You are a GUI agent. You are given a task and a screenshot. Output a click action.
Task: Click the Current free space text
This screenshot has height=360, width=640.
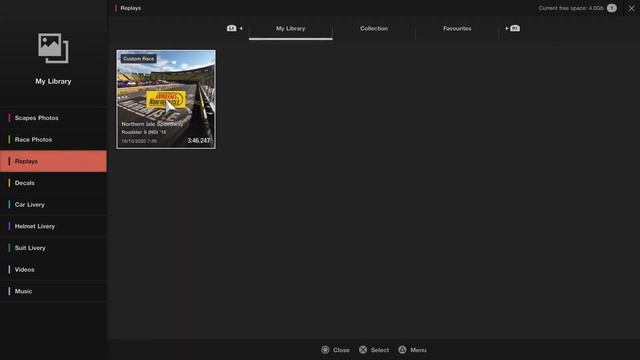pyautogui.click(x=571, y=8)
